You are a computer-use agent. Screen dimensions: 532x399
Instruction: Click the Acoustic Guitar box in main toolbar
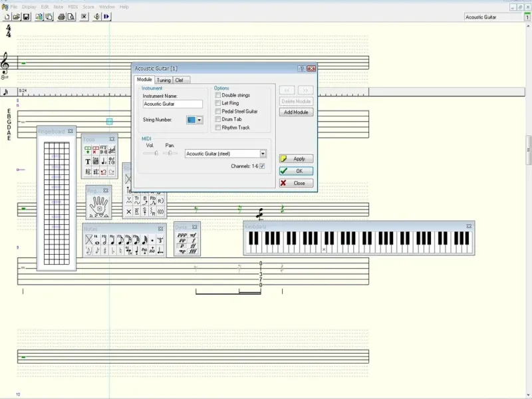[493, 17]
